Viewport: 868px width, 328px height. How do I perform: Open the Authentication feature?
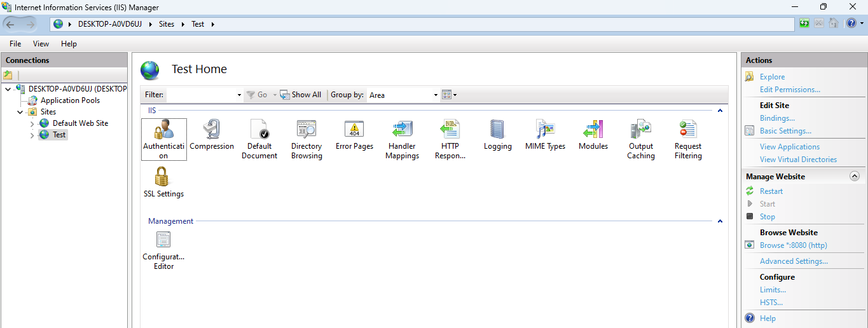[163, 139]
